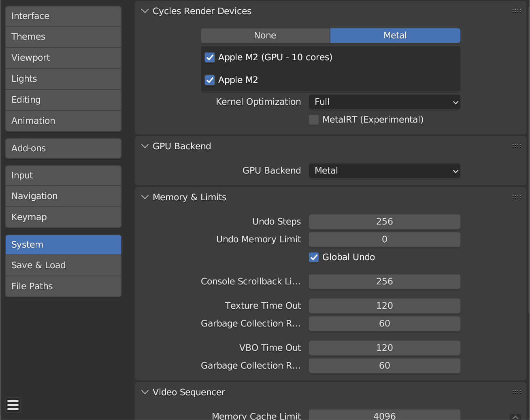The image size is (530, 420).
Task: Uncheck the Apple M2 CPU device
Action: (x=210, y=80)
